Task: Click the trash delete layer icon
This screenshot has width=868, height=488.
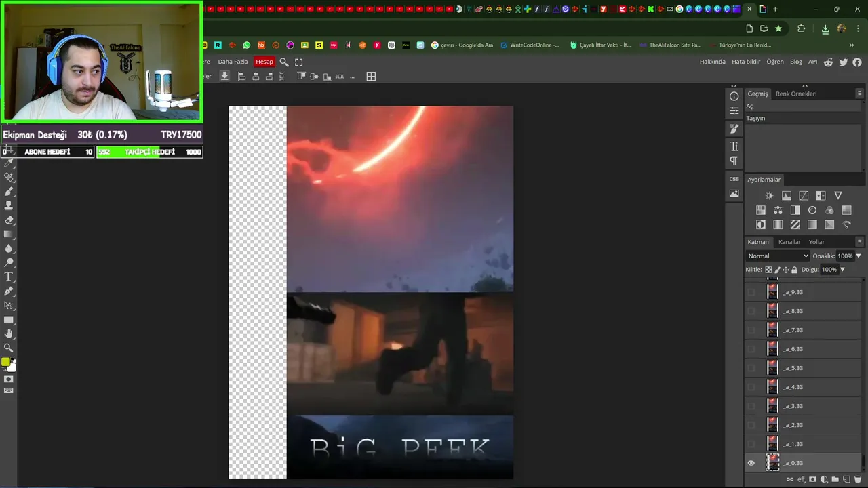Action: tap(857, 479)
